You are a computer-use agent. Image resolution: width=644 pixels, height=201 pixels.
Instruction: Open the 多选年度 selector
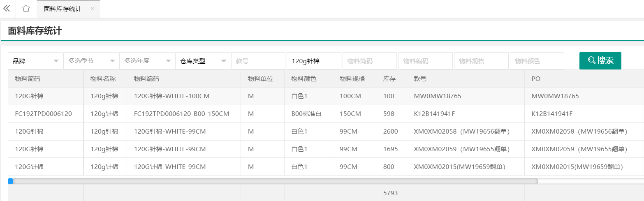pos(147,61)
